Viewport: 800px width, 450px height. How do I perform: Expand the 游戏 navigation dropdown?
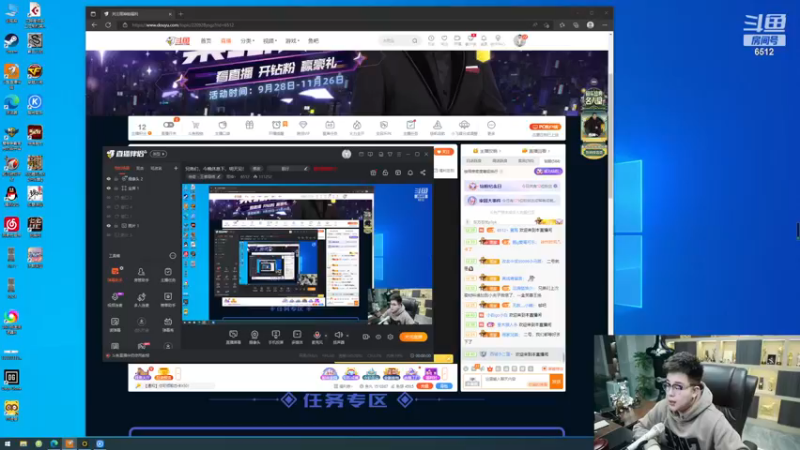point(292,41)
